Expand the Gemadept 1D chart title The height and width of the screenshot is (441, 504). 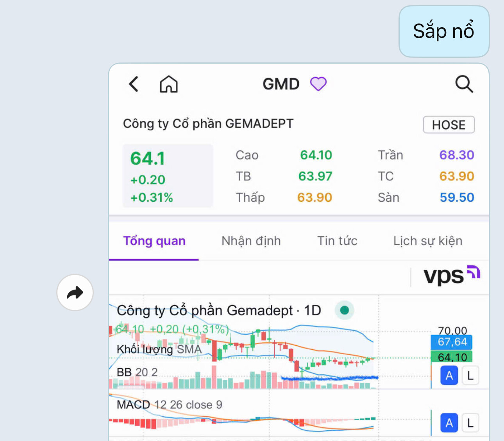coord(219,311)
